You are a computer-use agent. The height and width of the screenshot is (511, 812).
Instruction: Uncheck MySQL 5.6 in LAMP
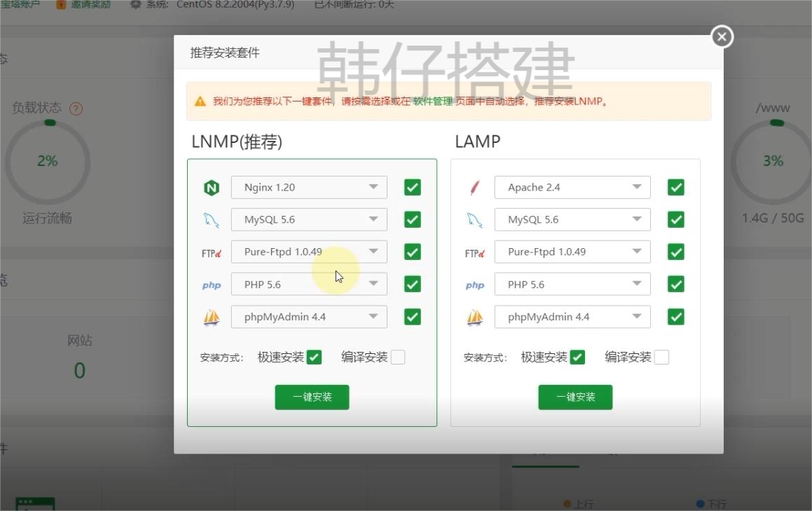coord(676,219)
